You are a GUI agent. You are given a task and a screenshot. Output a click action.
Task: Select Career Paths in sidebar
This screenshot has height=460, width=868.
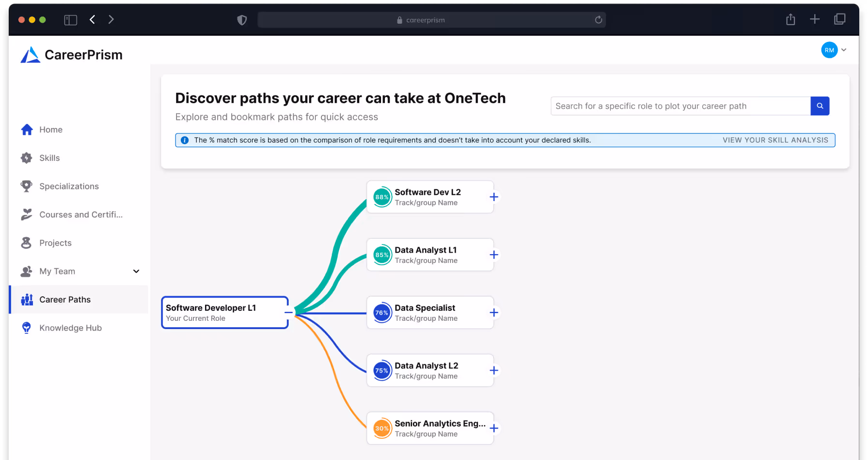coord(78,300)
